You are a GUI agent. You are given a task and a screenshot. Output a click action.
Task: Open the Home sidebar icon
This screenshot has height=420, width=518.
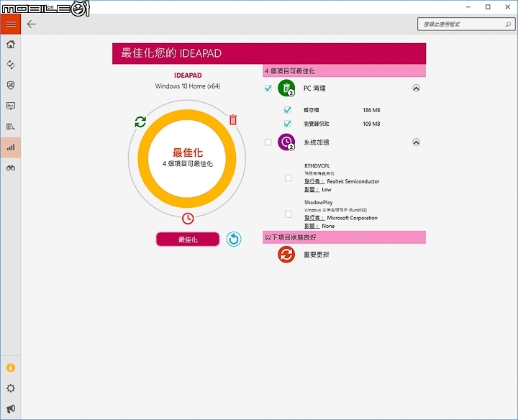11,45
